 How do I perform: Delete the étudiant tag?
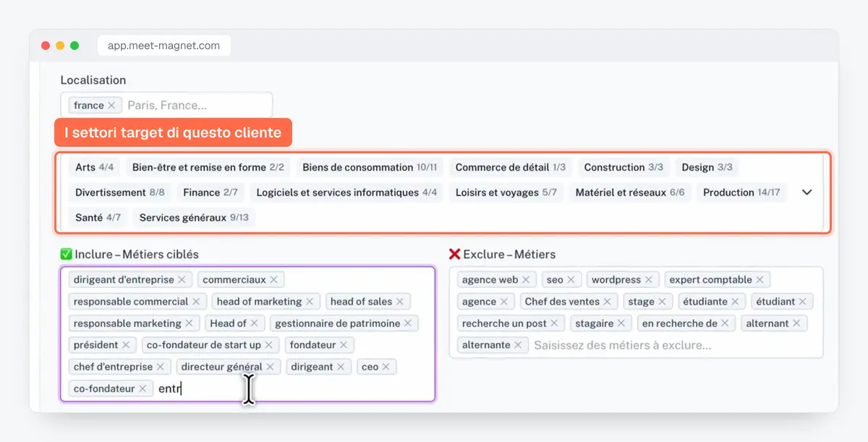tap(803, 302)
